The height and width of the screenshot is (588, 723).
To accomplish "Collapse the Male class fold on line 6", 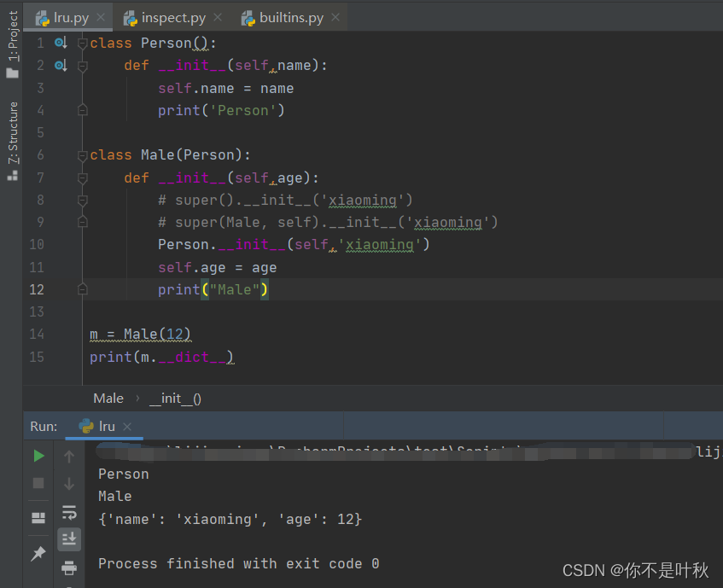I will pos(83,156).
